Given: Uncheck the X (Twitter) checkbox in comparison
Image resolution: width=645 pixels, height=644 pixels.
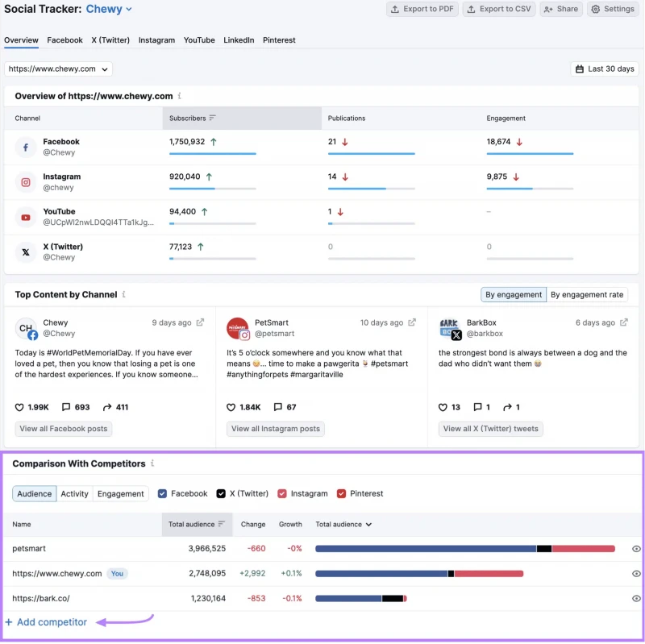Looking at the screenshot, I should coord(221,493).
